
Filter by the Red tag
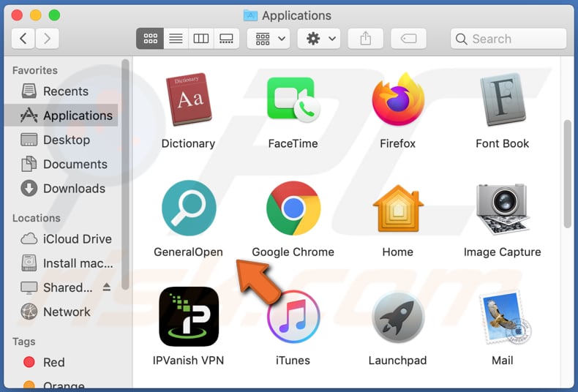61,362
